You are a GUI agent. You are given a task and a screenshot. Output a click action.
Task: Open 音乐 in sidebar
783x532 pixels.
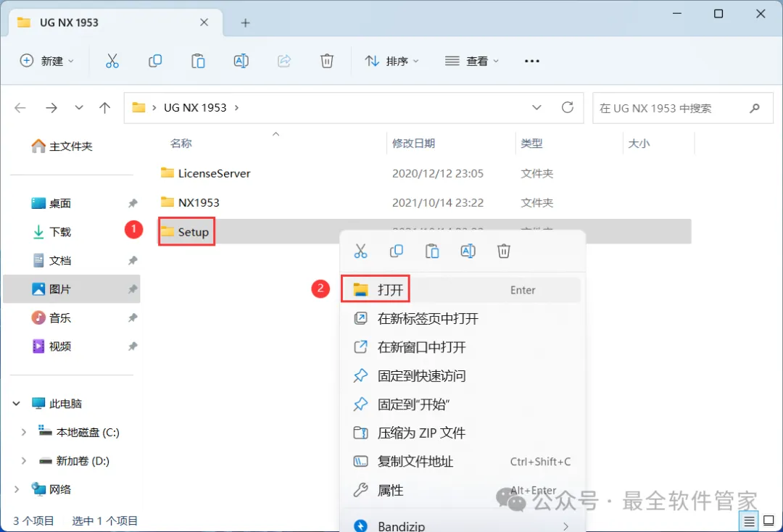pyautogui.click(x=51, y=318)
